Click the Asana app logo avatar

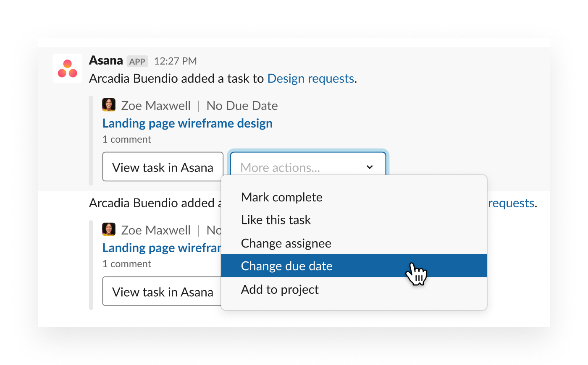pos(68,68)
